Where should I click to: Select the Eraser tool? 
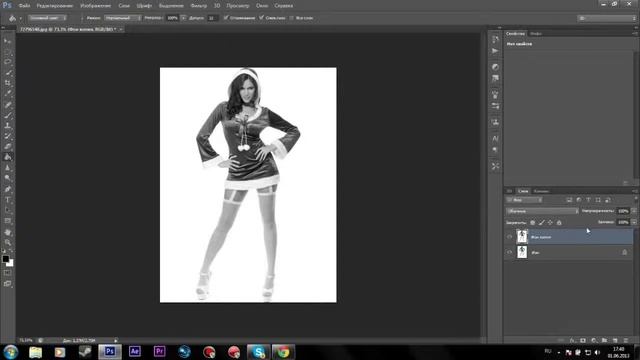[7, 147]
